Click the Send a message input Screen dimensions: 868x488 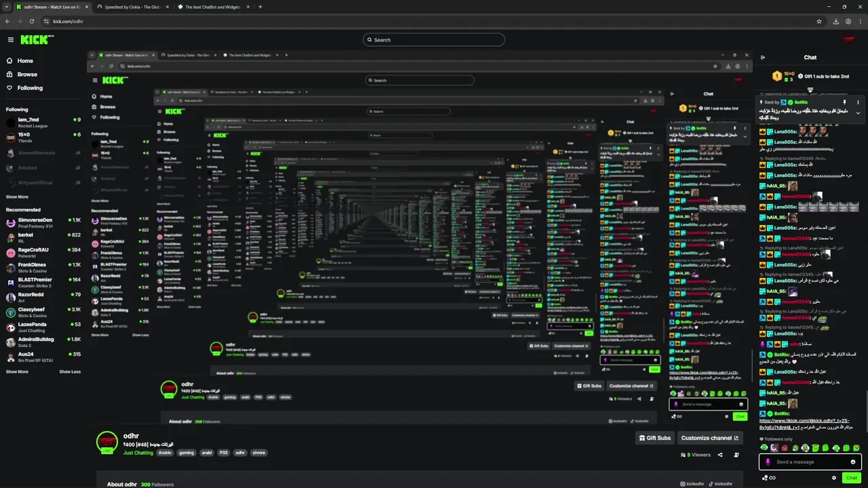(810, 462)
